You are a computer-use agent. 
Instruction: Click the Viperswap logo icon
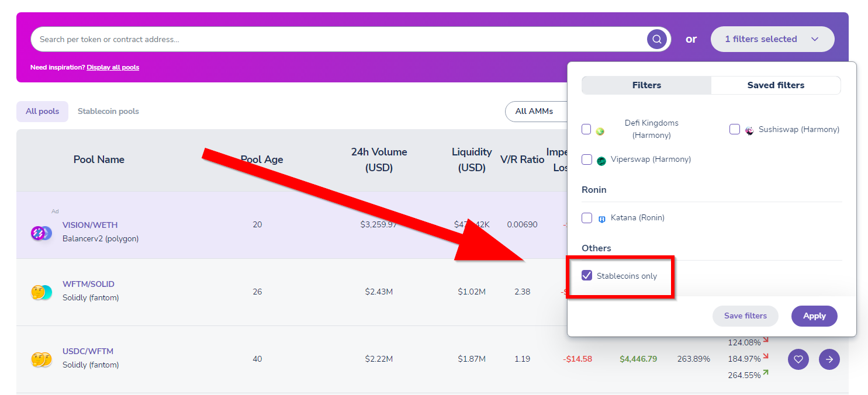click(x=601, y=161)
